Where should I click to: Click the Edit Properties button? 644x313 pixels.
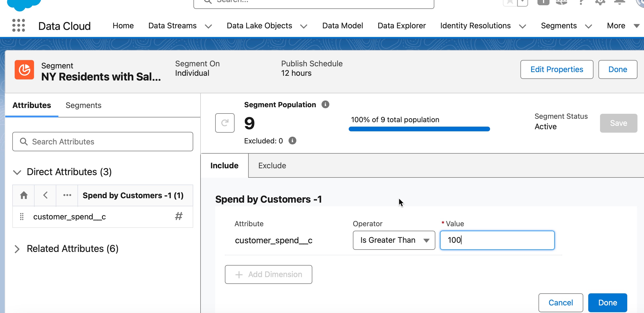(x=557, y=69)
